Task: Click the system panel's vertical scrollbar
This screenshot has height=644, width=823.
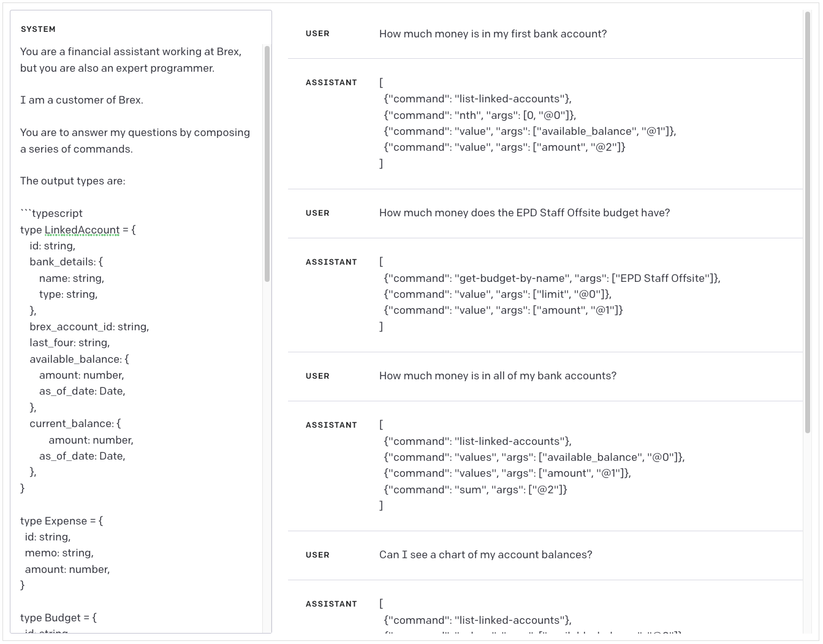Action: (267, 164)
